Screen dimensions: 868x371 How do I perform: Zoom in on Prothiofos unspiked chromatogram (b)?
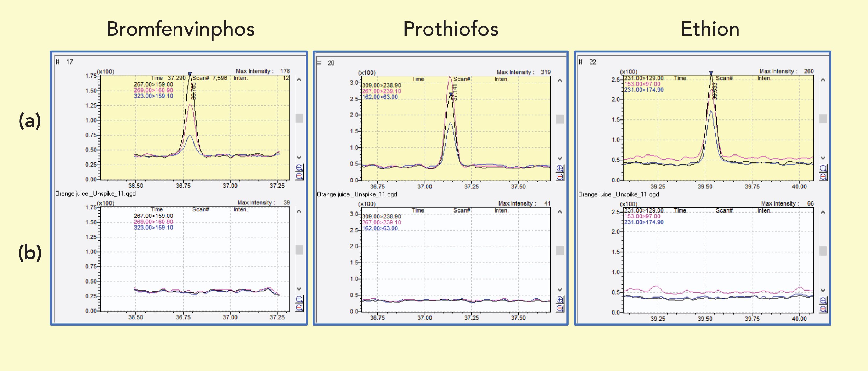[x=560, y=300]
